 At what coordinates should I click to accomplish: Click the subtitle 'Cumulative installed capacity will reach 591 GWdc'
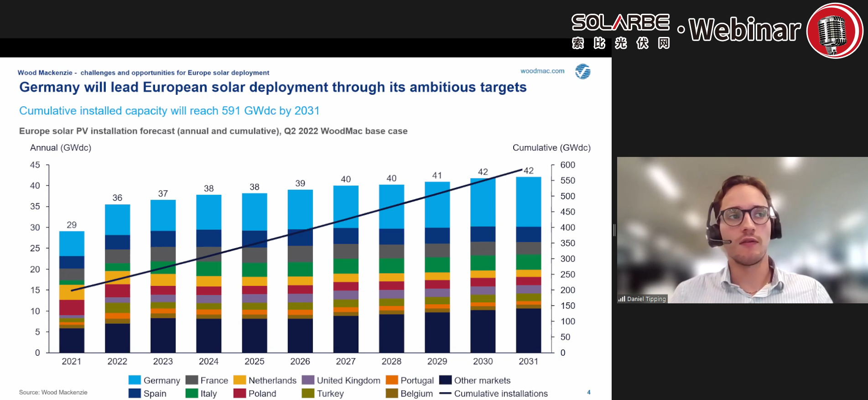[x=169, y=111]
